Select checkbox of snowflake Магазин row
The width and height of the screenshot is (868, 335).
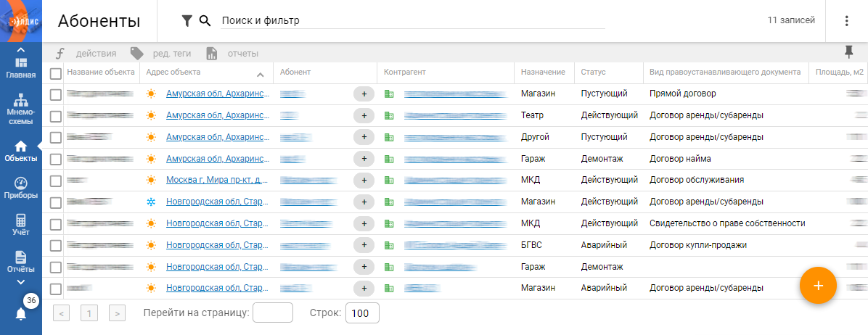coord(55,202)
